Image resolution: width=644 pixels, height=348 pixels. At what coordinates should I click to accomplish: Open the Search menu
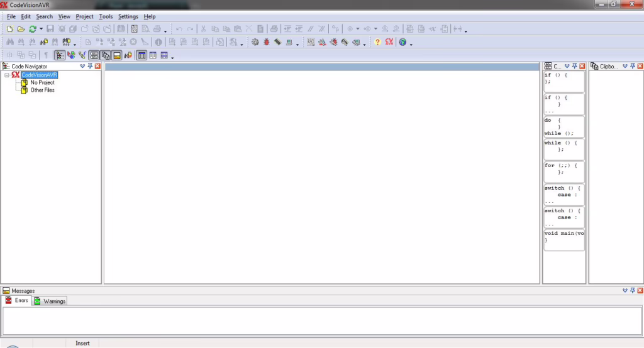(x=45, y=16)
